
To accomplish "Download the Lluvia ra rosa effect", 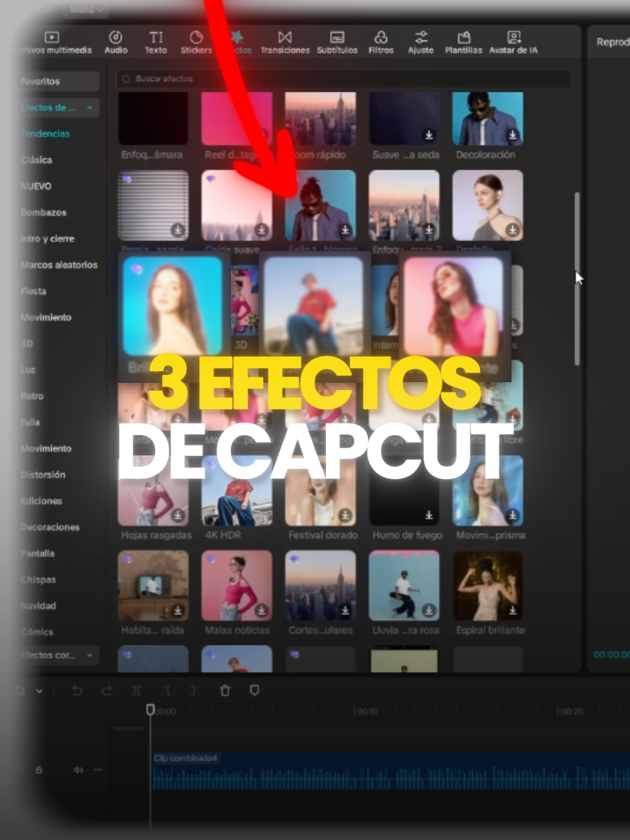I will (429, 610).
